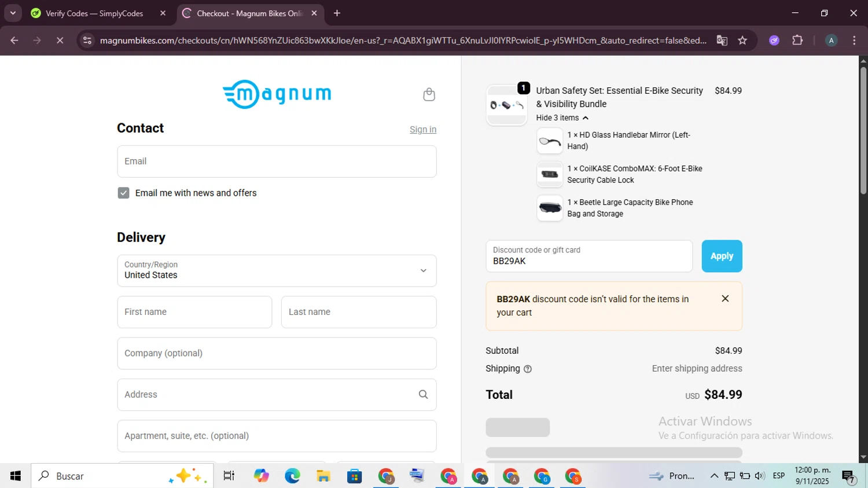This screenshot has width=868, height=488.
Task: Open the Chrome profile avatar
Action: coord(831,41)
